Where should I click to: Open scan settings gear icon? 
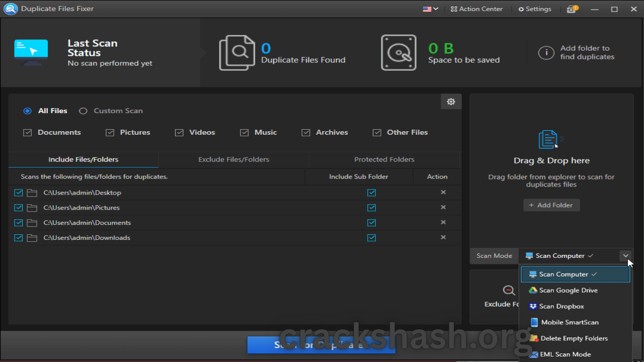click(451, 102)
